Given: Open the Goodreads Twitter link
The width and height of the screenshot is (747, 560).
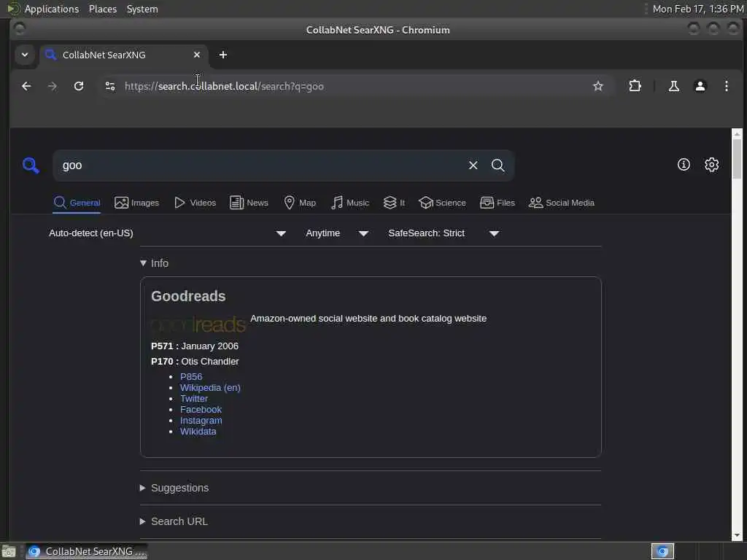Looking at the screenshot, I should (194, 399).
